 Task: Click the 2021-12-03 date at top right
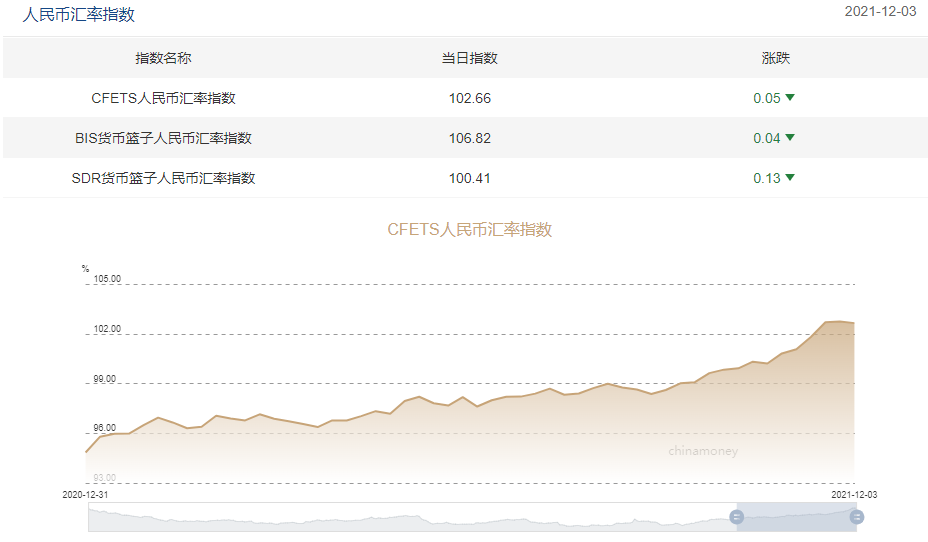[x=880, y=12]
